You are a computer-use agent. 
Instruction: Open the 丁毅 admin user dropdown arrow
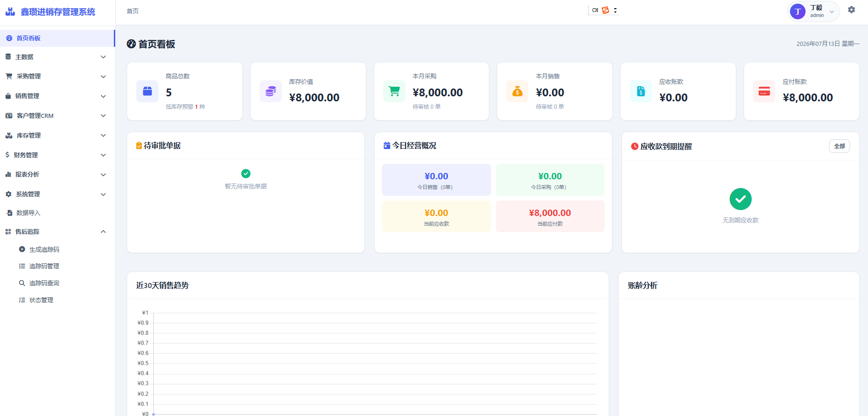[832, 12]
